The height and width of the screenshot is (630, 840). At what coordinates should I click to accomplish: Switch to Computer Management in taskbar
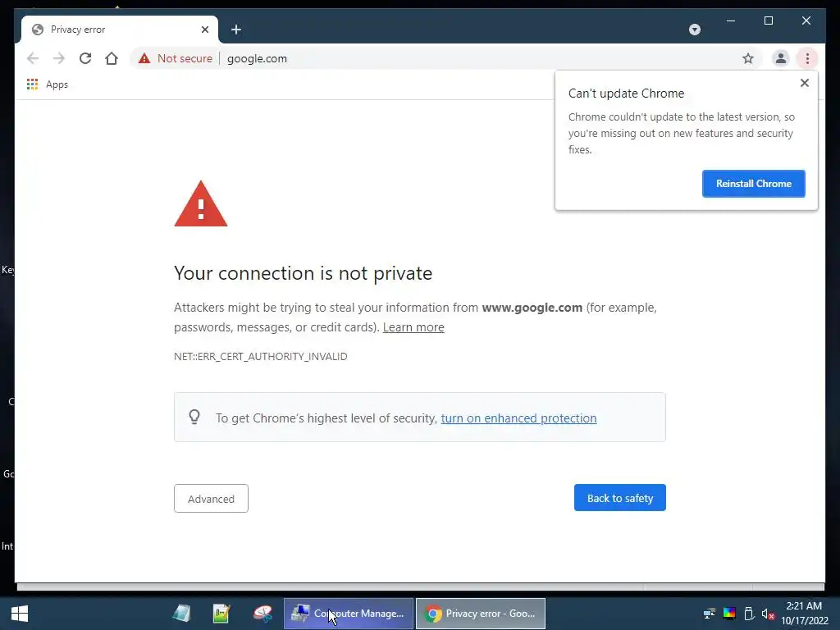[x=349, y=614]
